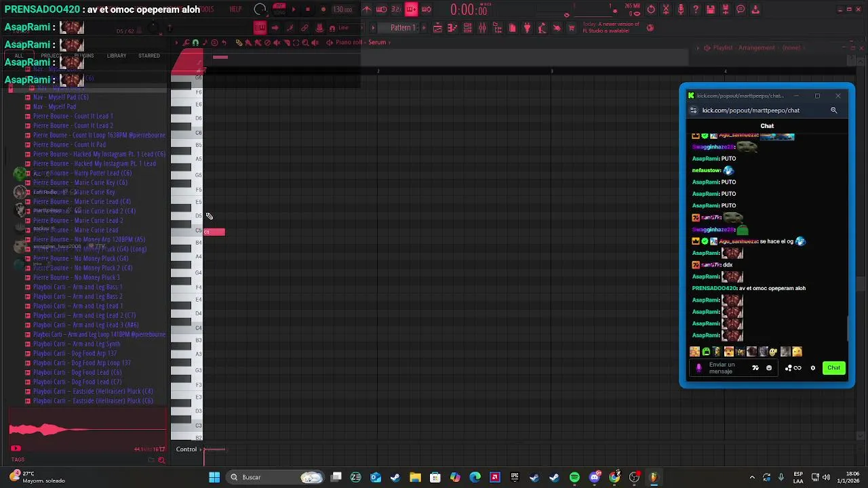Select Nav - Myself Pad (C6) preset

tap(60, 97)
